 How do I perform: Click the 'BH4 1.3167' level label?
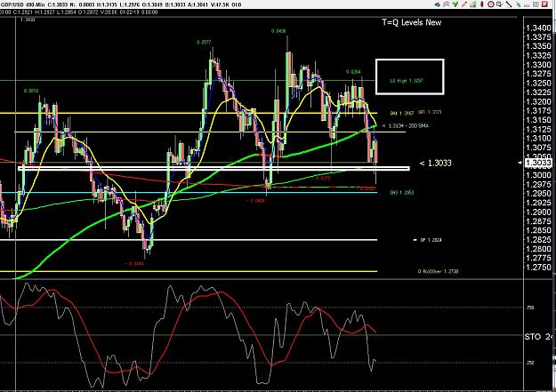click(x=402, y=114)
